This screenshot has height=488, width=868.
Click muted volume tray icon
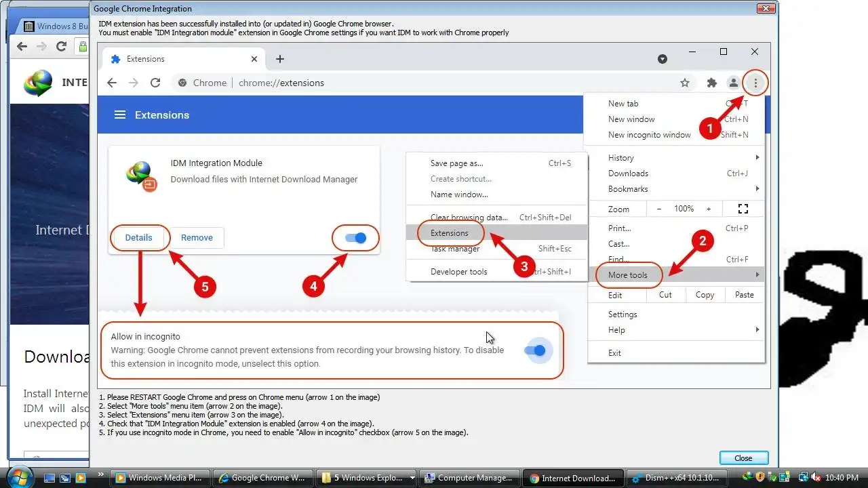[816, 477]
